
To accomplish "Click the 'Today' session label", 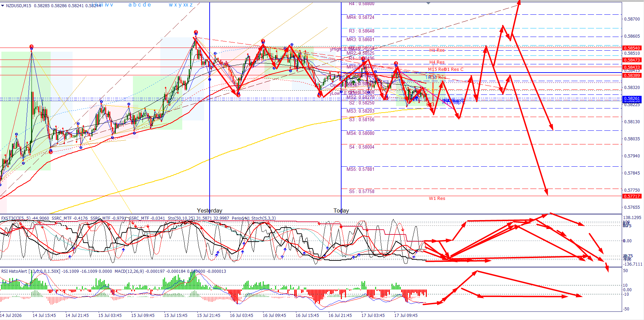I will [x=341, y=210].
